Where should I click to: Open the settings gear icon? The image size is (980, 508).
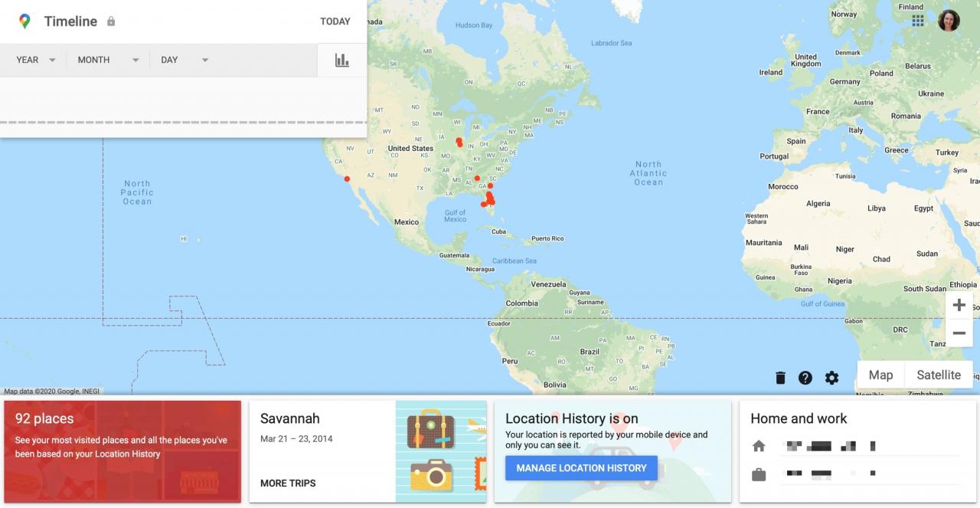point(831,378)
